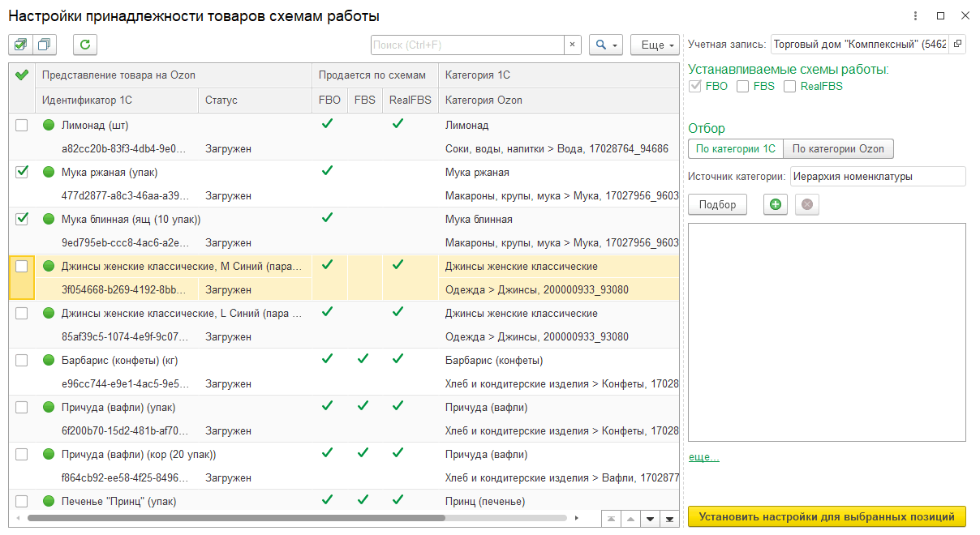Jump to the first list row arrow
Image resolution: width=980 pixels, height=535 pixels.
(611, 519)
